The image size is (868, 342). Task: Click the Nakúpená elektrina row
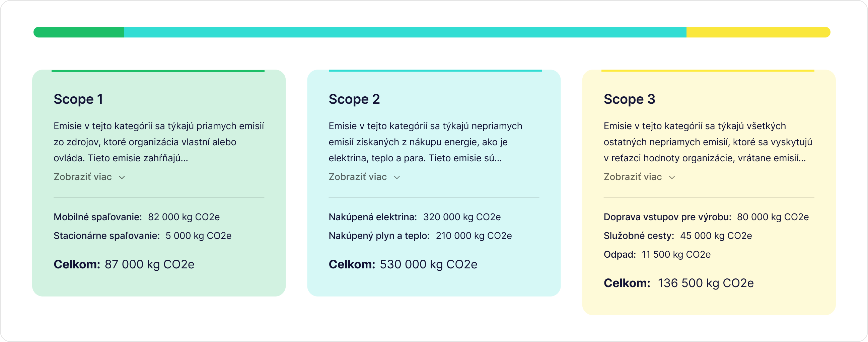click(415, 217)
